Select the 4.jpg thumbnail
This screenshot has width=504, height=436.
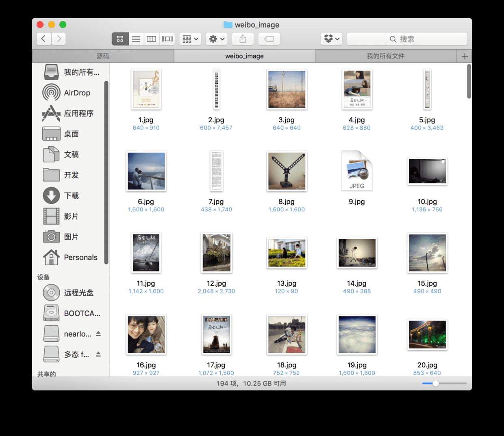coord(357,89)
